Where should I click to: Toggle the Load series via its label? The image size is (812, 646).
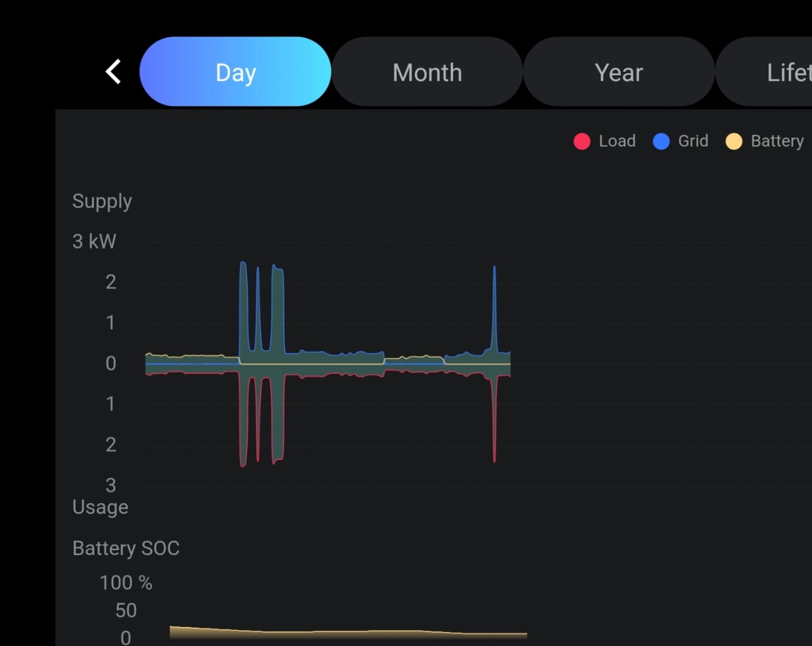[617, 141]
